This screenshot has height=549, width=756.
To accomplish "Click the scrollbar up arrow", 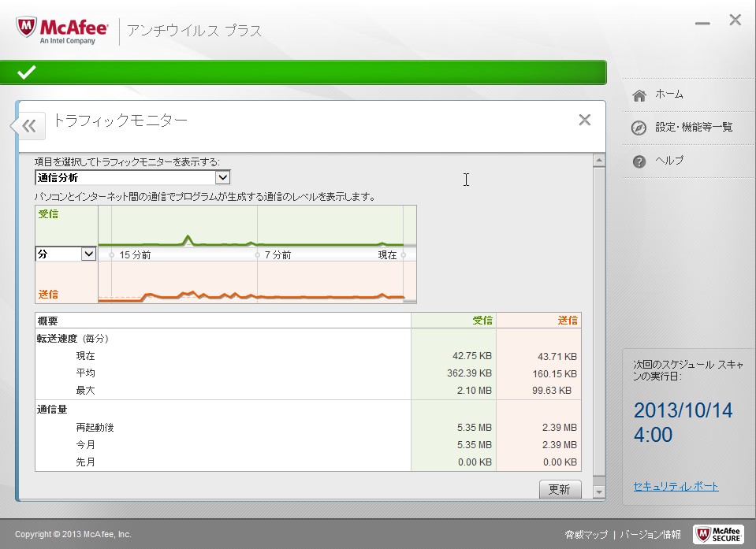I will (599, 161).
